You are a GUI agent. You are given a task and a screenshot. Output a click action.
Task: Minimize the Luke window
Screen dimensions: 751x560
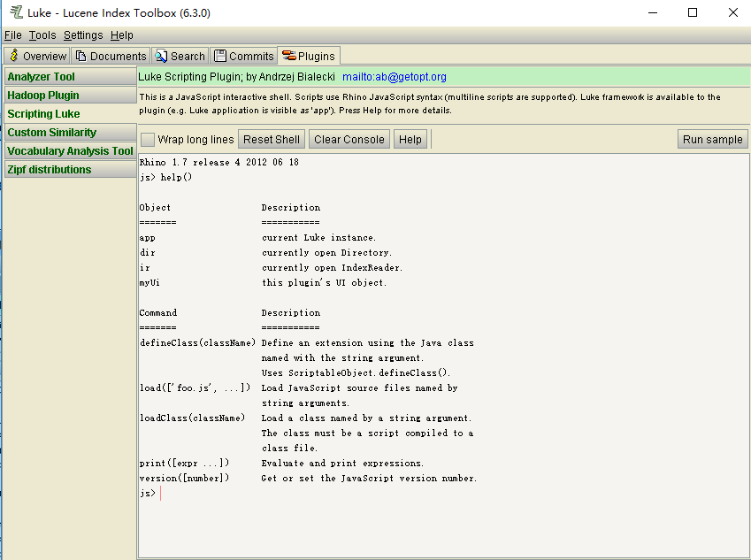tap(652, 12)
